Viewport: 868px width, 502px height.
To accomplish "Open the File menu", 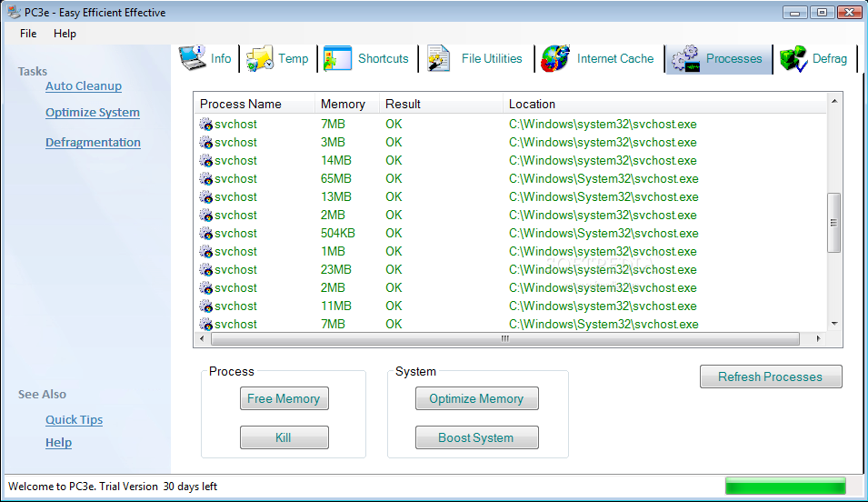I will tap(28, 34).
